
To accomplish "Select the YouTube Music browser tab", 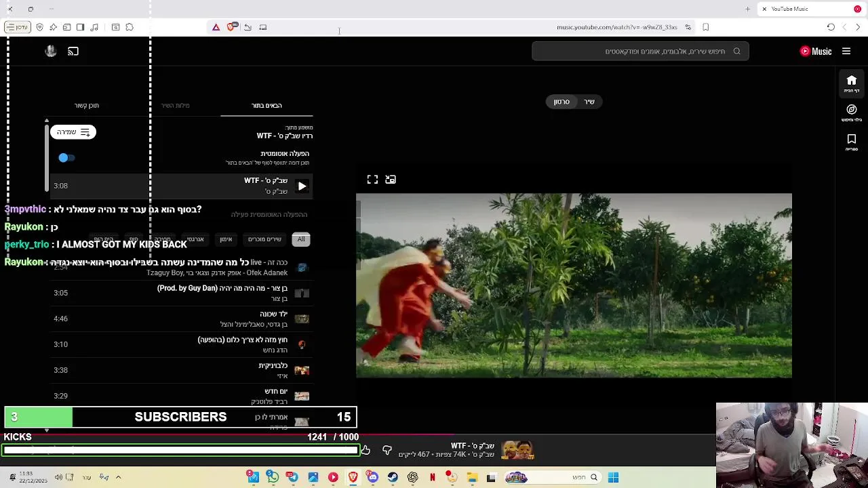I will [x=810, y=9].
